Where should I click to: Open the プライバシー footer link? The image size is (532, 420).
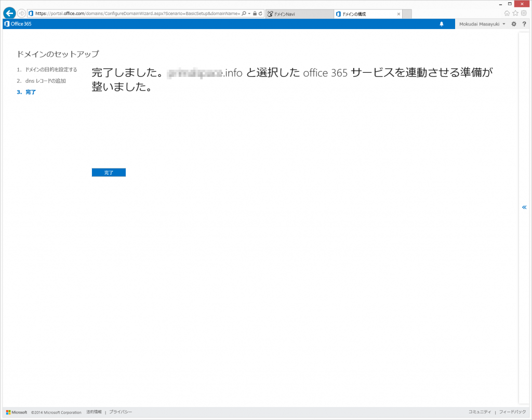[121, 412]
